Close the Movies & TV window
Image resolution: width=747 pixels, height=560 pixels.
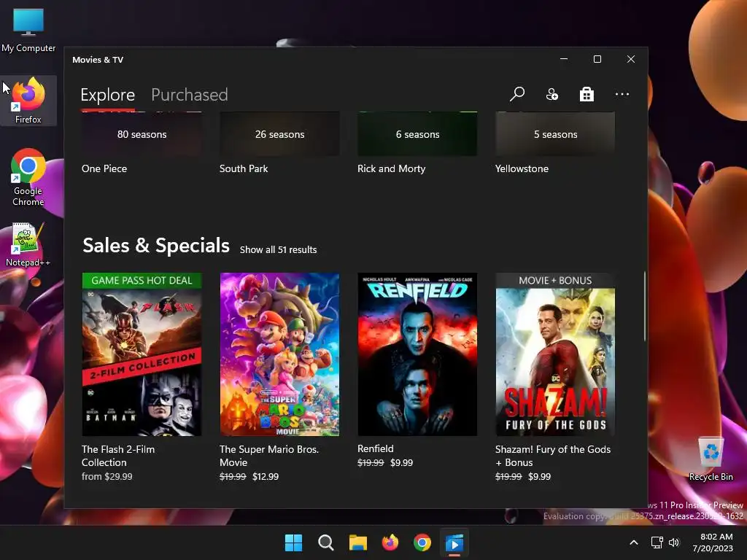(x=631, y=59)
